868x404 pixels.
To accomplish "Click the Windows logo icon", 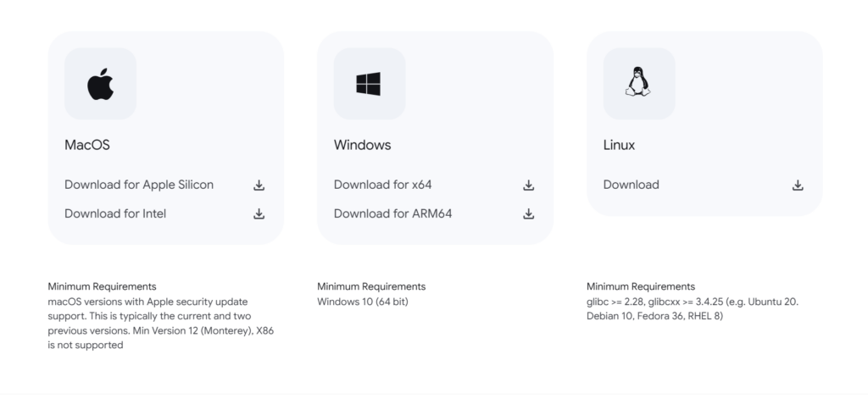I will (x=369, y=84).
